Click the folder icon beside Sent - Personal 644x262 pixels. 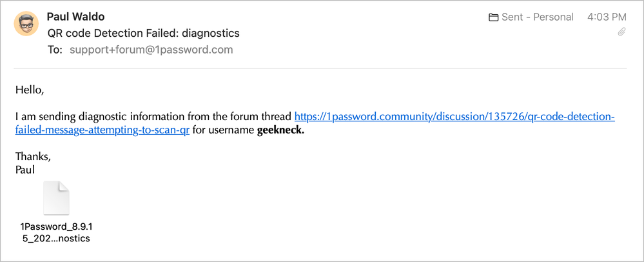494,17
